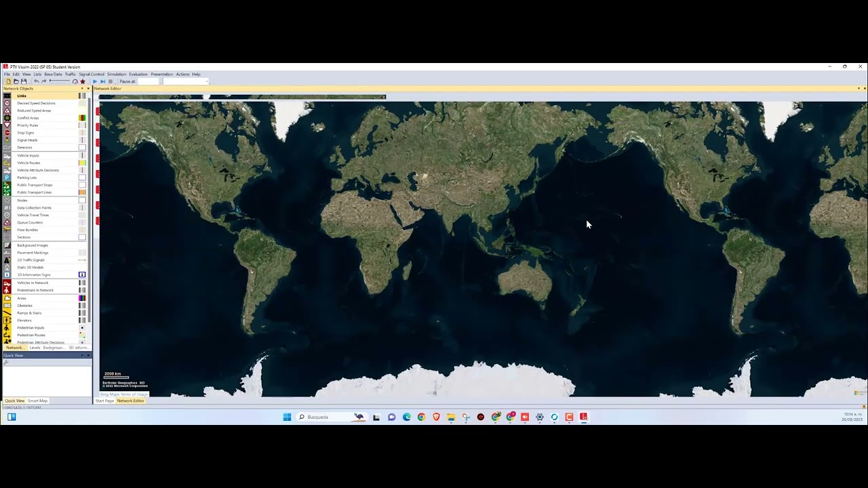
Task: Select the Signal Heads traffic light icon
Action: [7, 140]
